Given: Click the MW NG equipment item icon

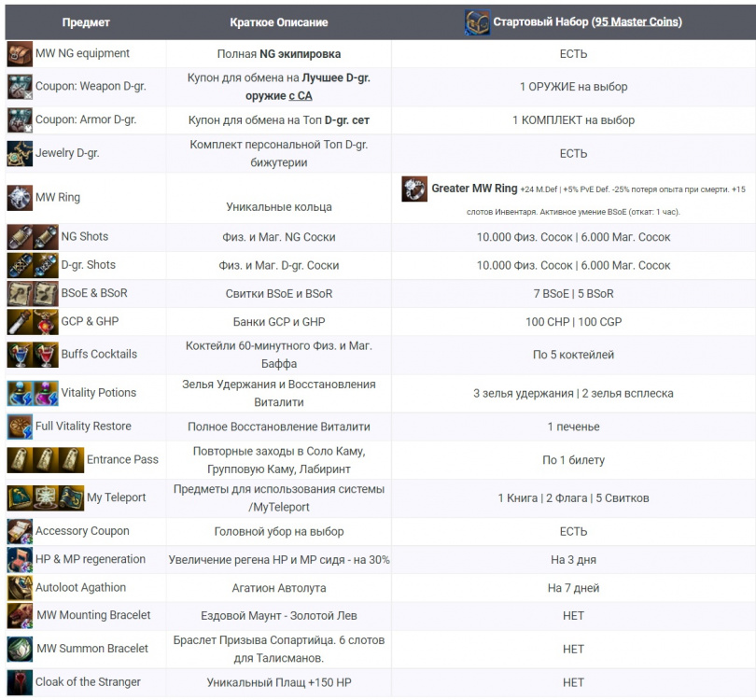Looking at the screenshot, I should tap(20, 53).
